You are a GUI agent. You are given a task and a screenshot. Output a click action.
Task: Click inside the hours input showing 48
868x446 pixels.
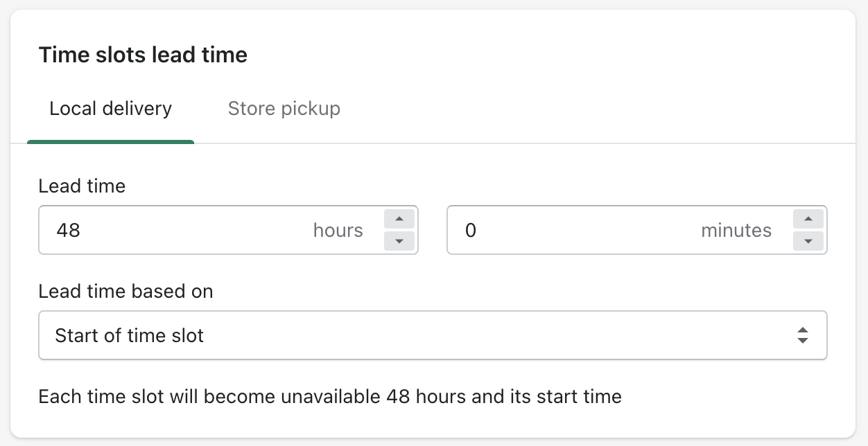pos(173,230)
